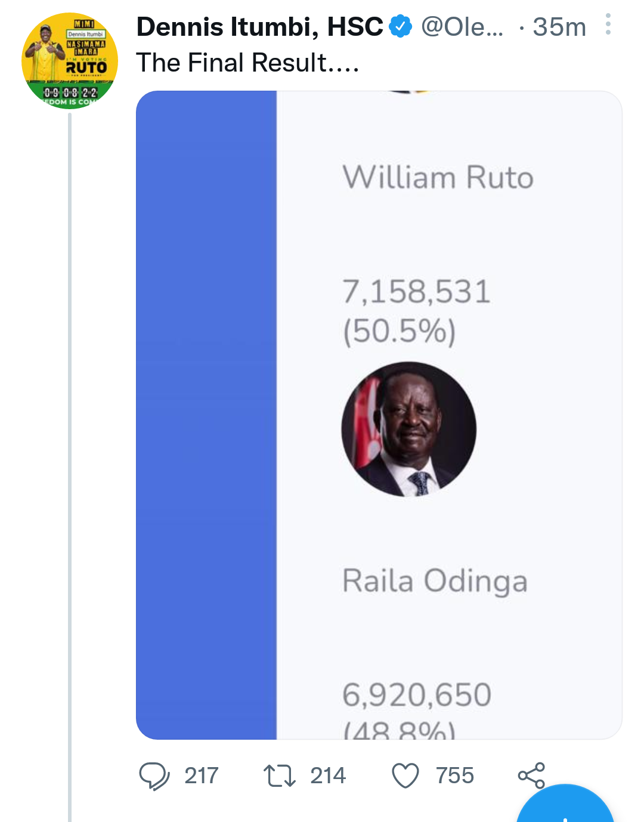Screen dimensions: 644x822
Task: Click the @Ole... account handle
Action: [x=462, y=27]
